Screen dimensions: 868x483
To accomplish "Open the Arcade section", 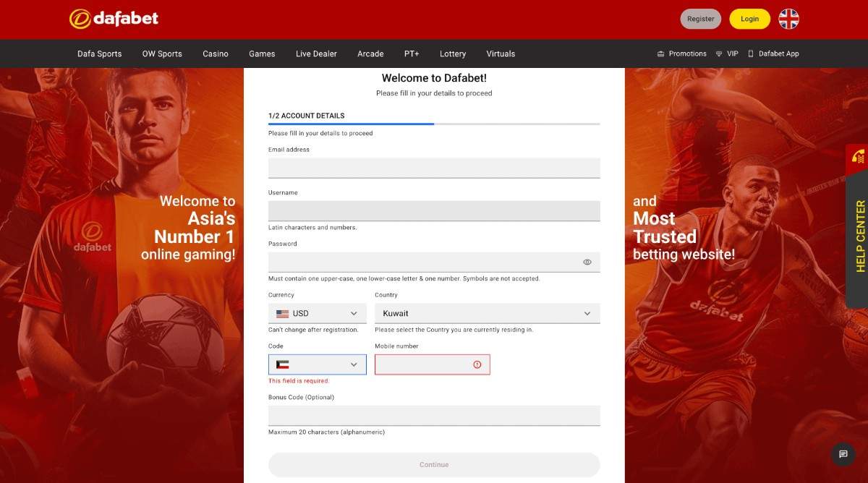I will click(370, 54).
